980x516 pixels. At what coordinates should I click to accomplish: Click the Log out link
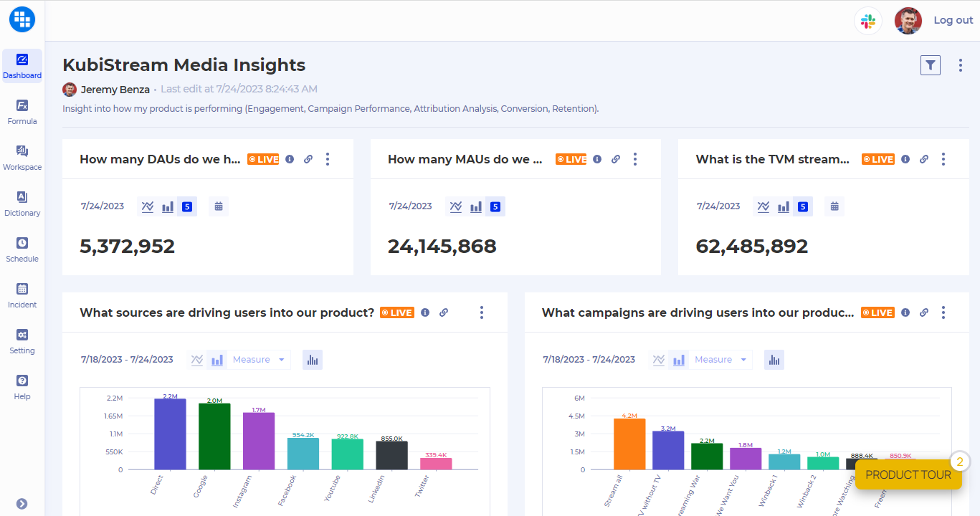point(953,19)
